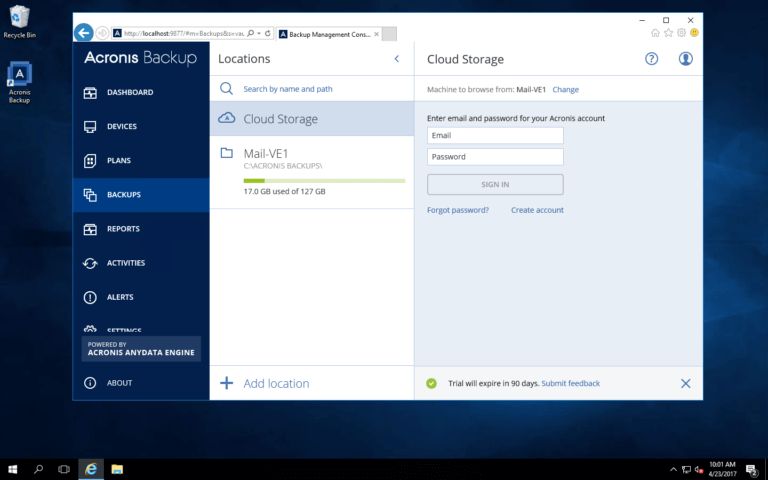Screen dimensions: 768x480
Task: Open File Explorer from the taskbar
Action: 117,469
